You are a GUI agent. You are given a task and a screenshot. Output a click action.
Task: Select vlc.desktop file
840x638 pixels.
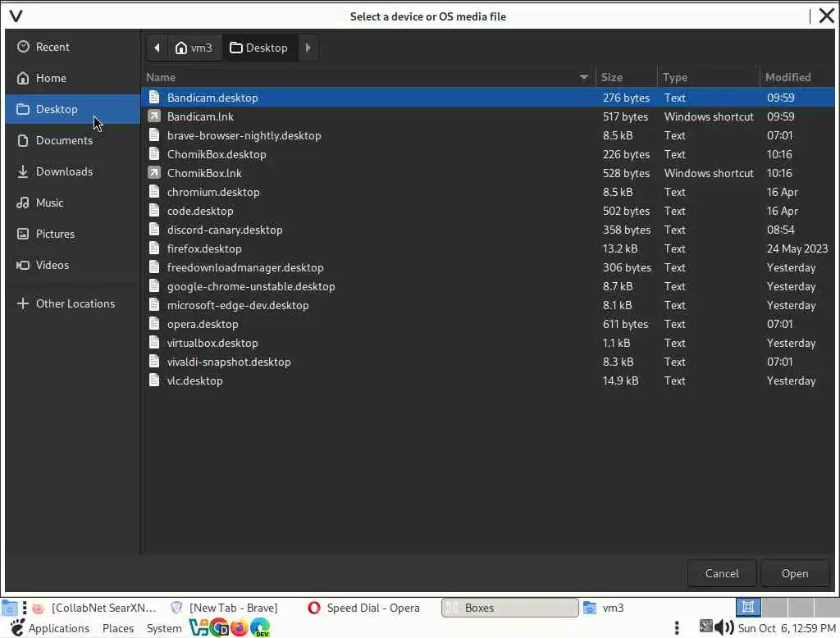[489, 381]
